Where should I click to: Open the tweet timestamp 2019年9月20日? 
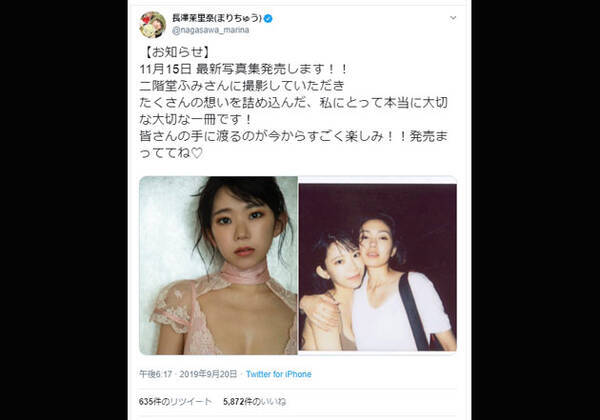click(x=208, y=374)
